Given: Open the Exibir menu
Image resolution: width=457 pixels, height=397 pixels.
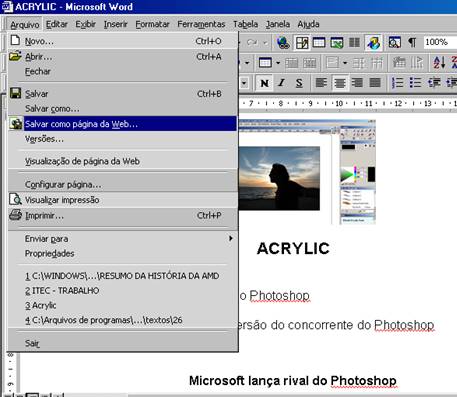Looking at the screenshot, I should (86, 24).
